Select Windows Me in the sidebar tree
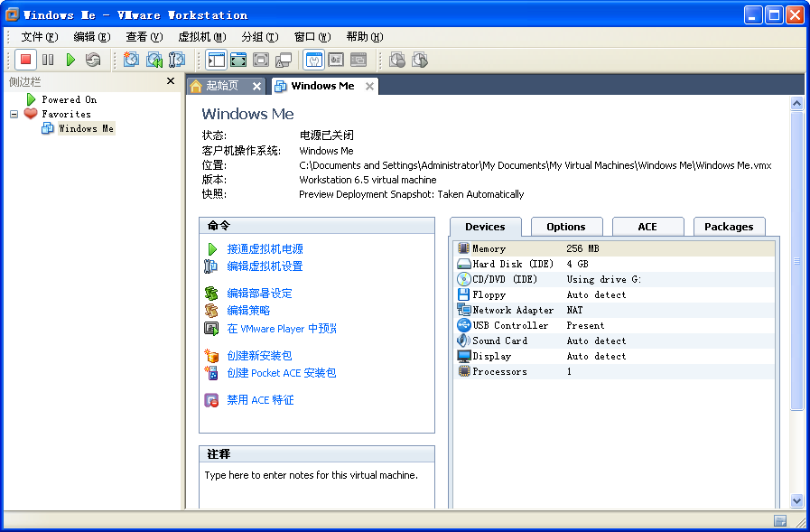 point(86,128)
